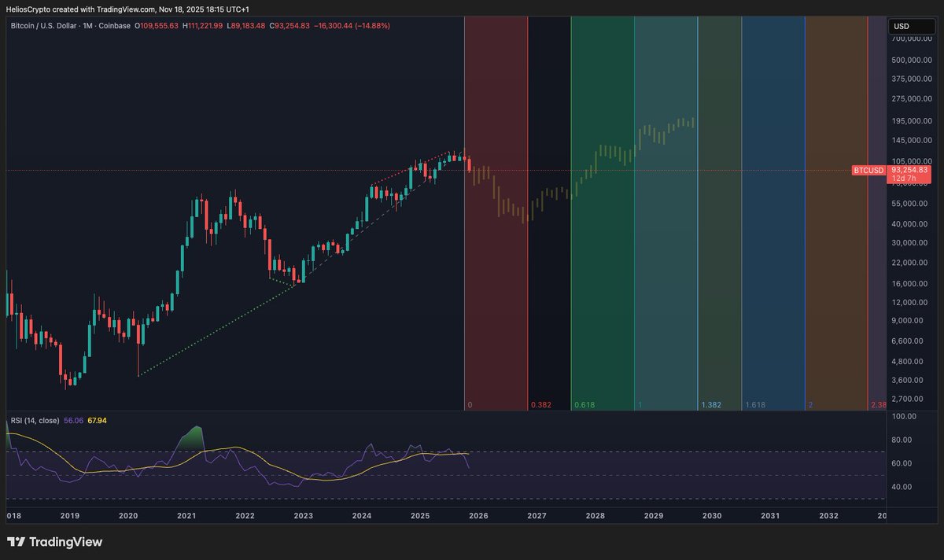Click the 2029 label on time axis

click(x=654, y=515)
